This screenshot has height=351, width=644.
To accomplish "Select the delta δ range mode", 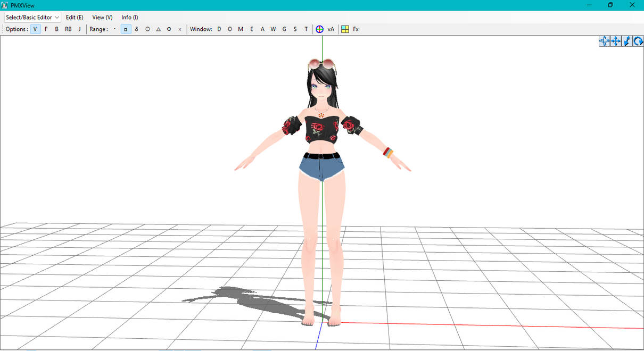I will coord(137,29).
